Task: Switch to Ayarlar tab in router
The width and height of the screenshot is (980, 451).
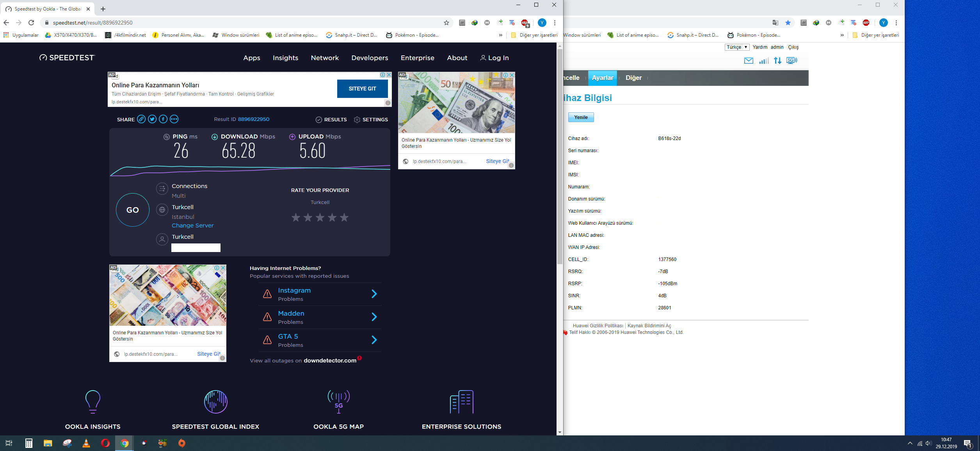Action: [603, 78]
